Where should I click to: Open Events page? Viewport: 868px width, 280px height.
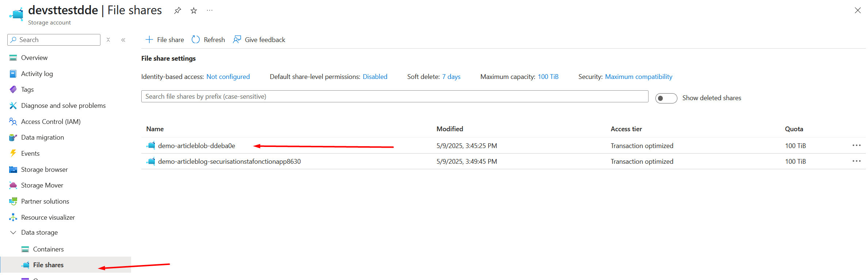(30, 154)
